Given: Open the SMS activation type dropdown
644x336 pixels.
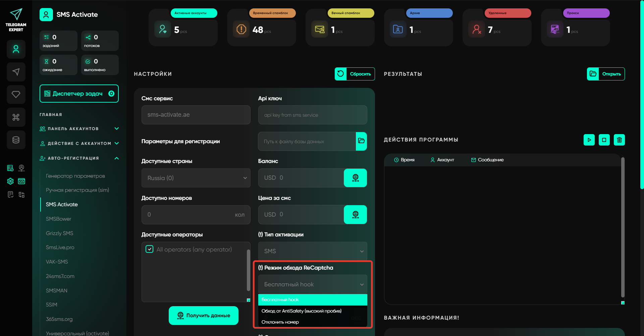Looking at the screenshot, I should (312, 251).
